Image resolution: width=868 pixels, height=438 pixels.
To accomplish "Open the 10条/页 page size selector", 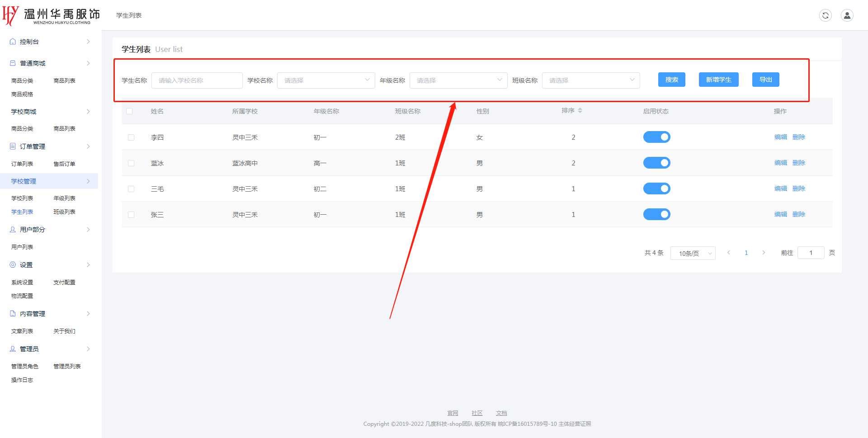I will pyautogui.click(x=693, y=253).
